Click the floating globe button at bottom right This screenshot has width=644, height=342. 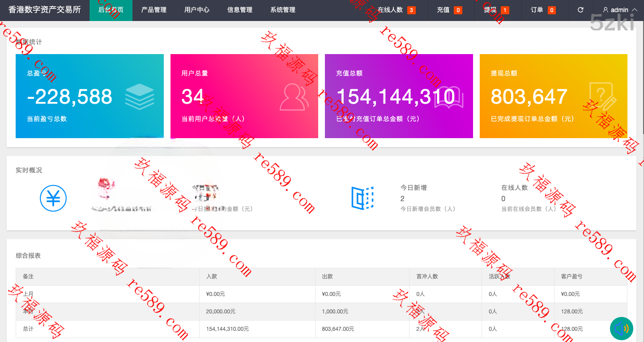[x=622, y=329]
